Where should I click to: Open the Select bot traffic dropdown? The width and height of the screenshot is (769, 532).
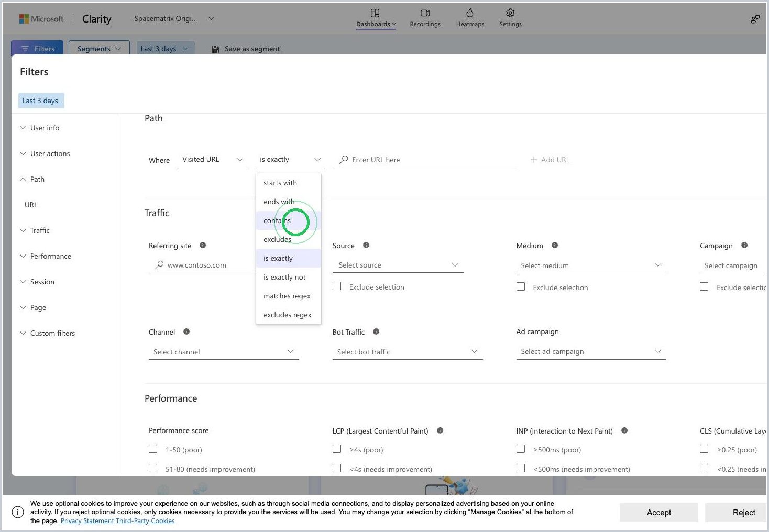[408, 352]
